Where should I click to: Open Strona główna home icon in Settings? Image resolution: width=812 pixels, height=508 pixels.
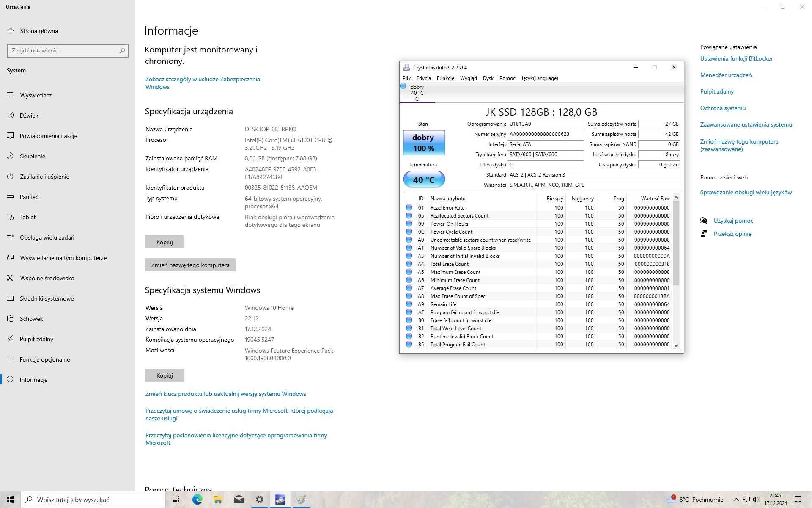(11, 31)
